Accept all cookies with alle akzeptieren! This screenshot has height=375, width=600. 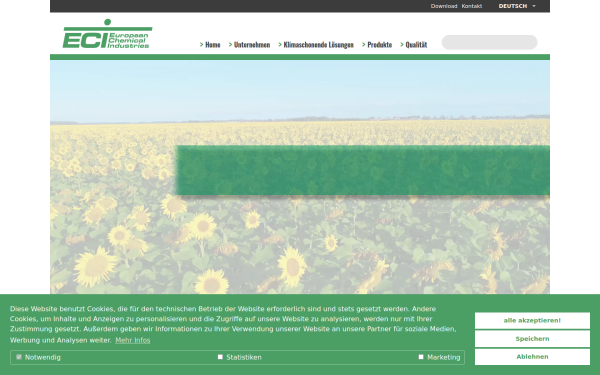pos(532,321)
